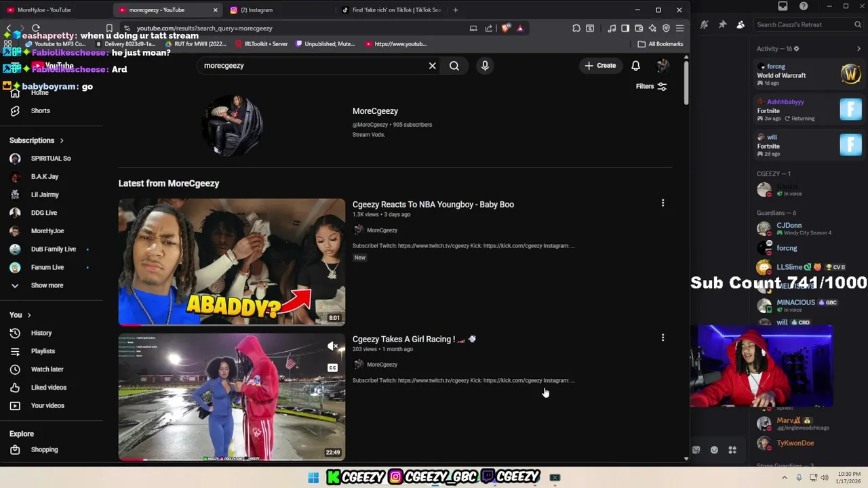The width and height of the screenshot is (868, 488).
Task: Toggle the browser sidebar panel
Action: pyautogui.click(x=625, y=28)
